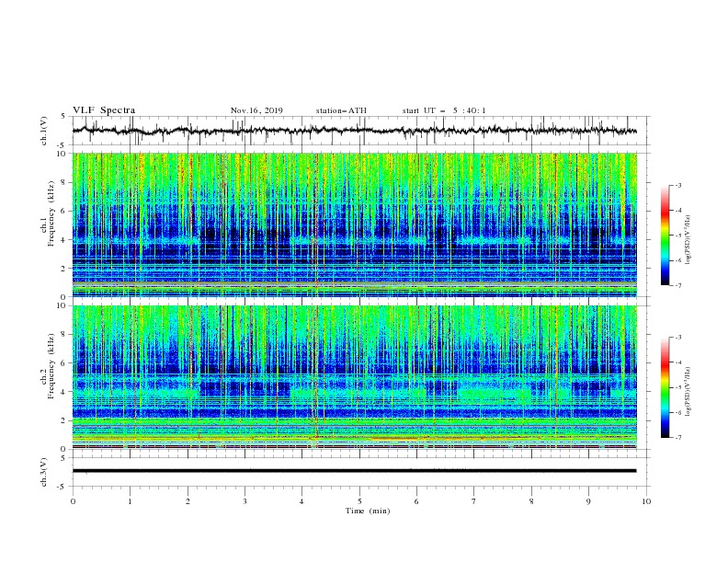728x563 pixels.
Task: Click the "10" frequency tick on ch.1 spectrogram
Action: [63, 154]
